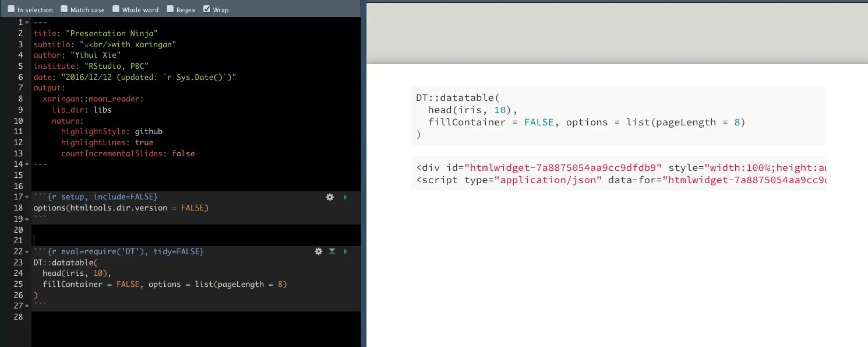Viewport: 868px width, 347px height.
Task: Click the lib_dir: libs line
Action: 82,110
